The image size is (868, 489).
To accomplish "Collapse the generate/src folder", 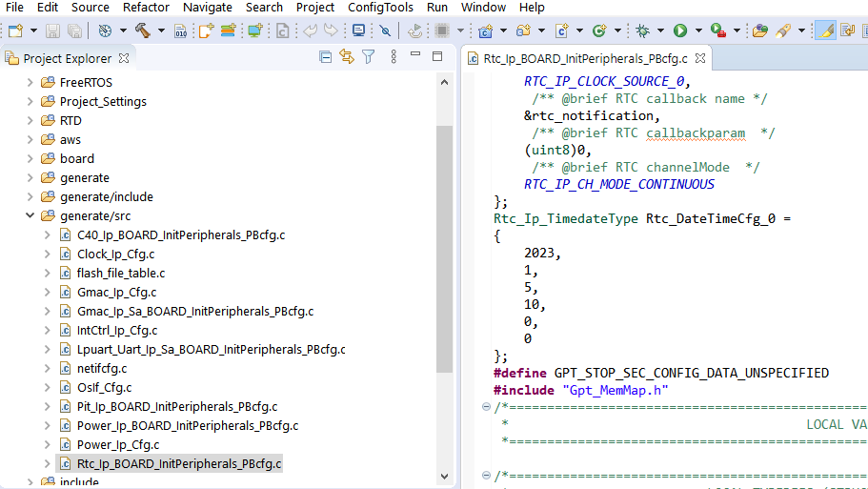I will point(30,216).
